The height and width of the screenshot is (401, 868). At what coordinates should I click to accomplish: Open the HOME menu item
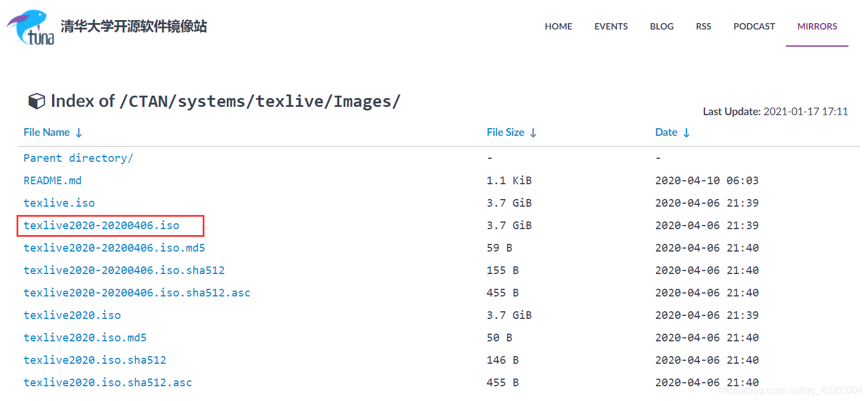[558, 26]
